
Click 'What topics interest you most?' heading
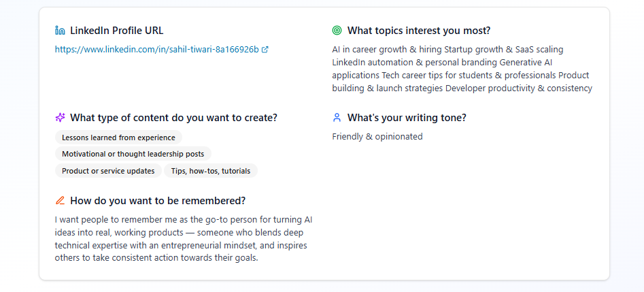click(419, 31)
